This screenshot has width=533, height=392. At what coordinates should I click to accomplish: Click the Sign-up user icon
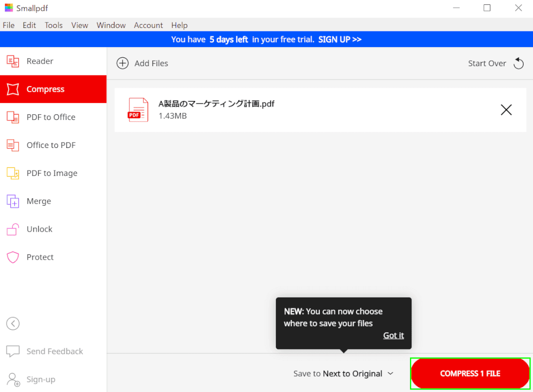click(x=14, y=379)
